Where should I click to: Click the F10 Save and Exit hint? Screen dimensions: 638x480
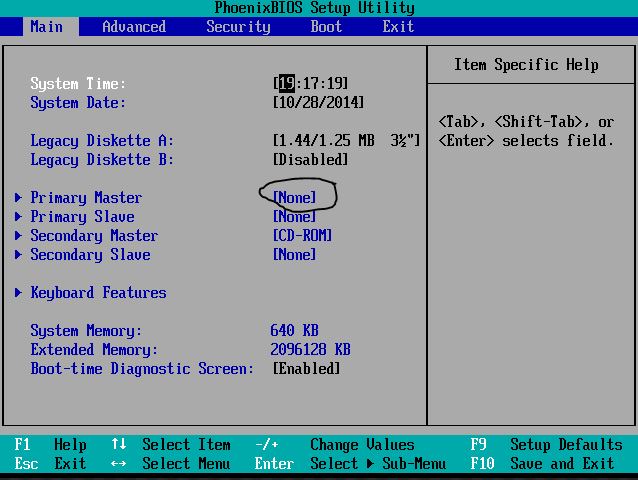tap(542, 463)
